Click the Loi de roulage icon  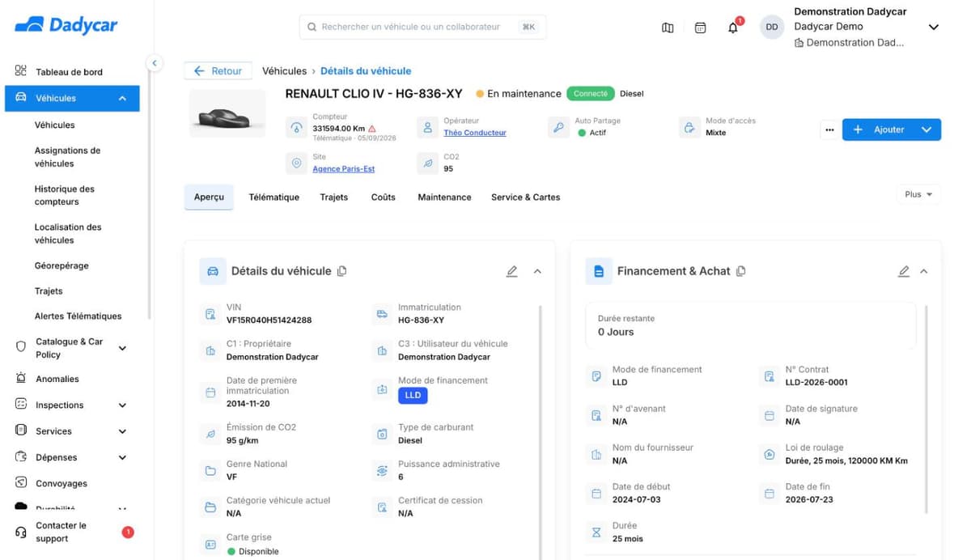[x=770, y=455]
